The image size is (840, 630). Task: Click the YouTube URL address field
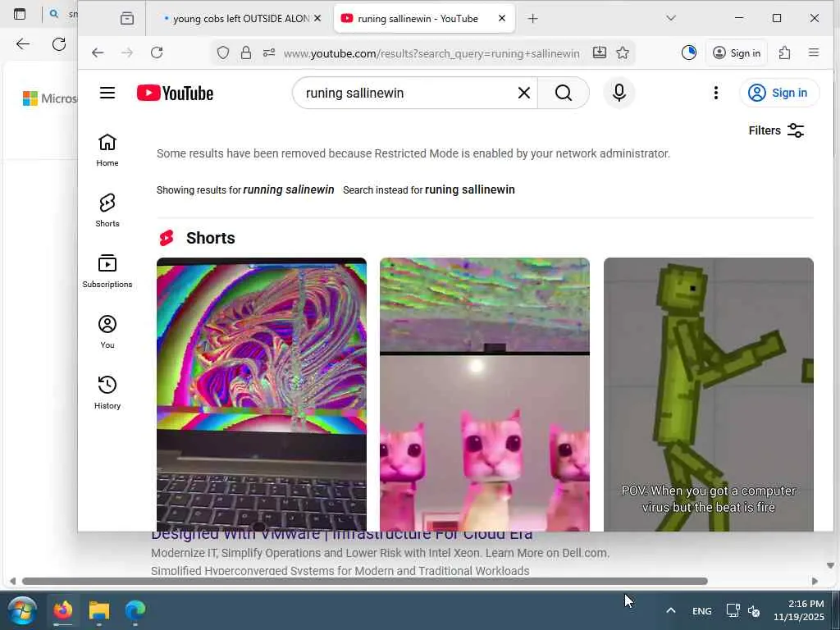coord(431,53)
